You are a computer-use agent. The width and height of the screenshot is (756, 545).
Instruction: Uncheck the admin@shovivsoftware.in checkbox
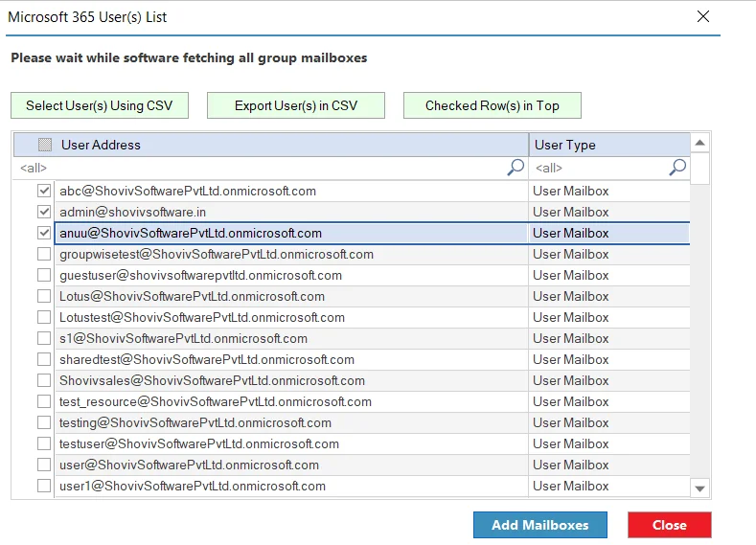pyautogui.click(x=44, y=212)
